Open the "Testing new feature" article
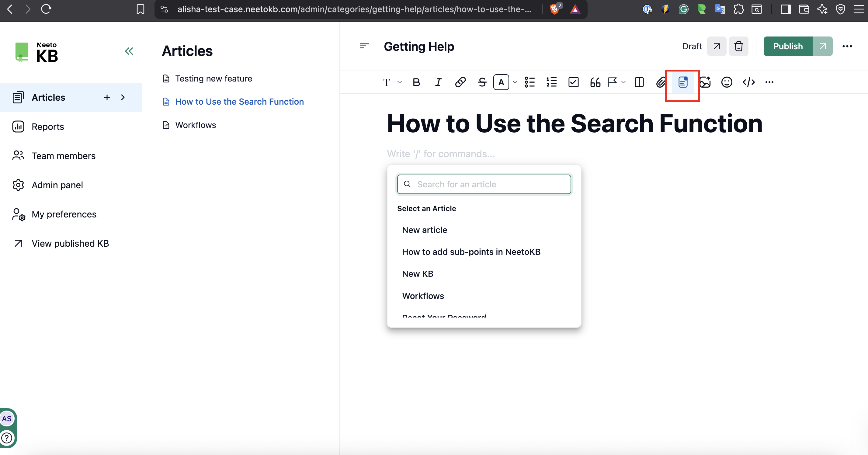Viewport: 868px width, 455px height. [x=214, y=78]
